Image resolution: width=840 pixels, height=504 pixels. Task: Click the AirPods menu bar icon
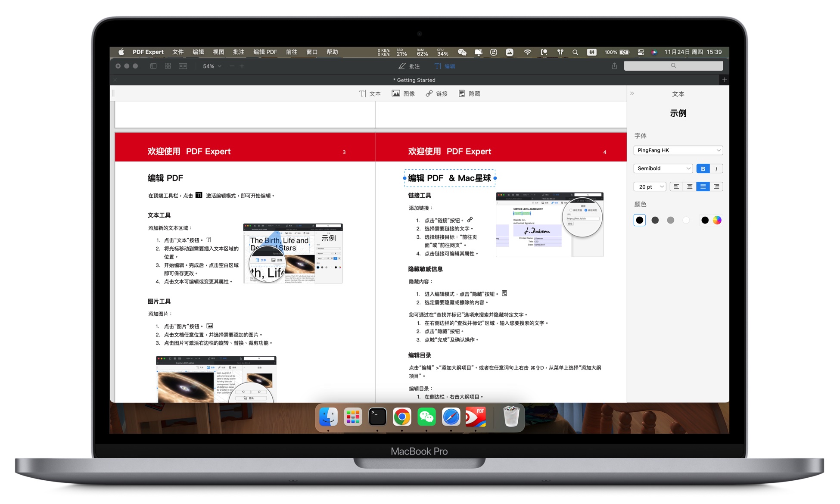[560, 52]
